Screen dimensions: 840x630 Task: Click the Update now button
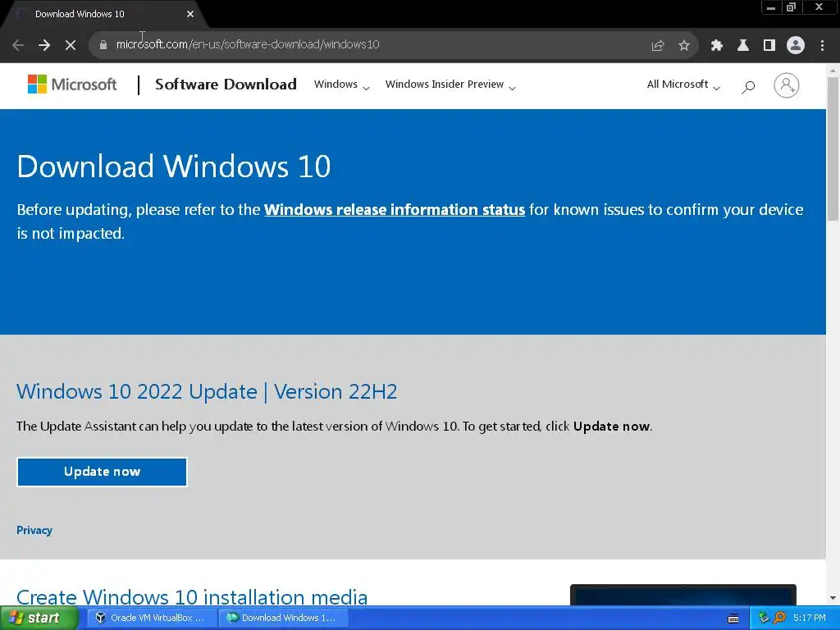coord(102,472)
